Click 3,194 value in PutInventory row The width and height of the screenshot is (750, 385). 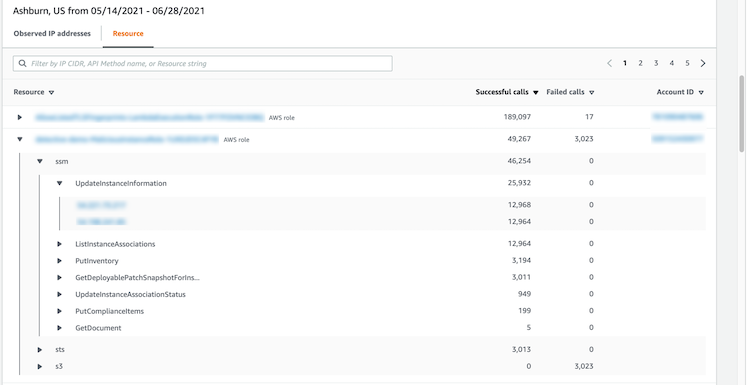[521, 261]
